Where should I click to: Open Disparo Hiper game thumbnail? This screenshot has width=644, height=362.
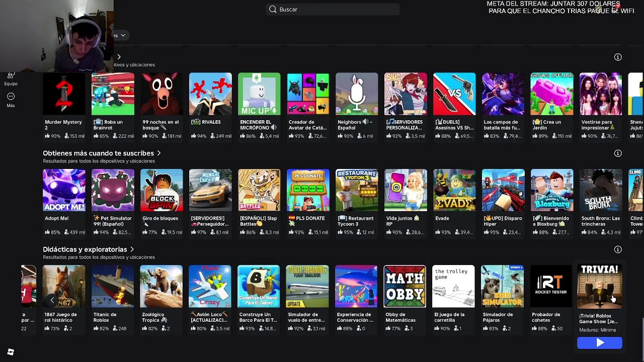[x=503, y=190]
